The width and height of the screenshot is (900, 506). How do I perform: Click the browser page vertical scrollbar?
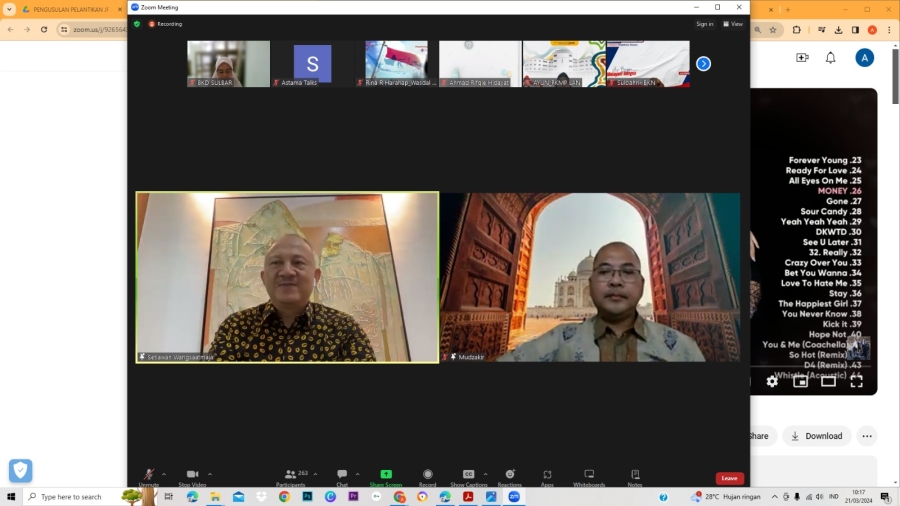tap(895, 75)
